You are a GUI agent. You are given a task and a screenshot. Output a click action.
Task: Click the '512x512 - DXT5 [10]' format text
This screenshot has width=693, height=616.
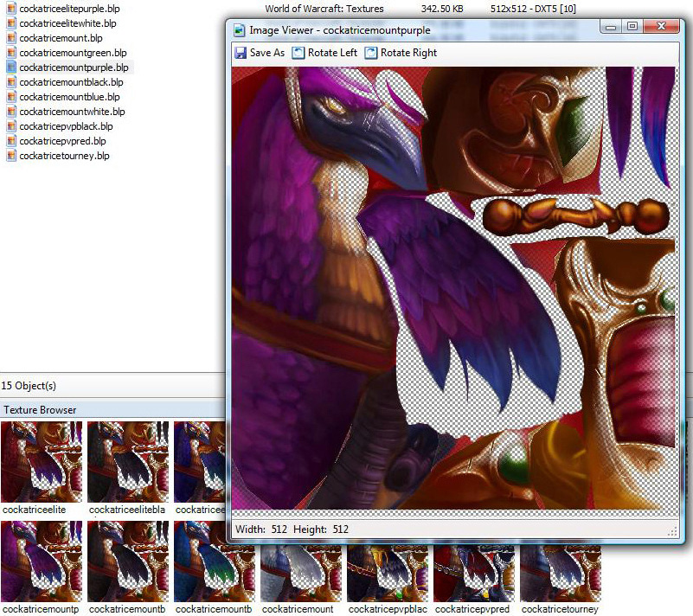(533, 9)
